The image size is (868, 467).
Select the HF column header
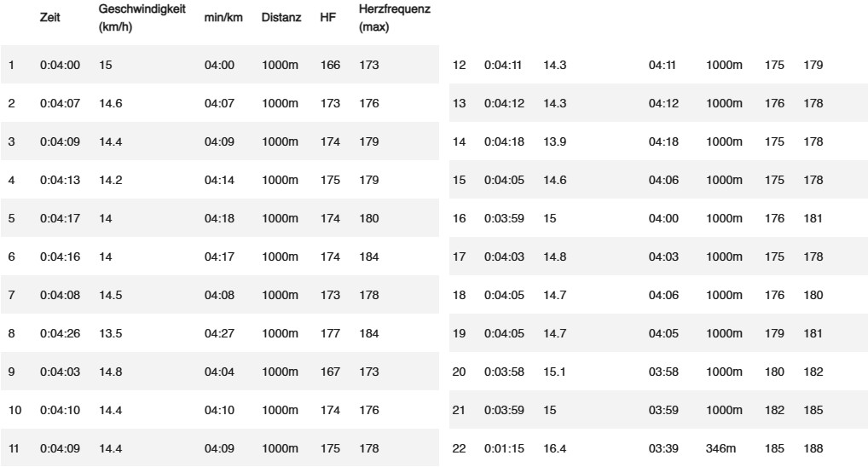click(327, 18)
